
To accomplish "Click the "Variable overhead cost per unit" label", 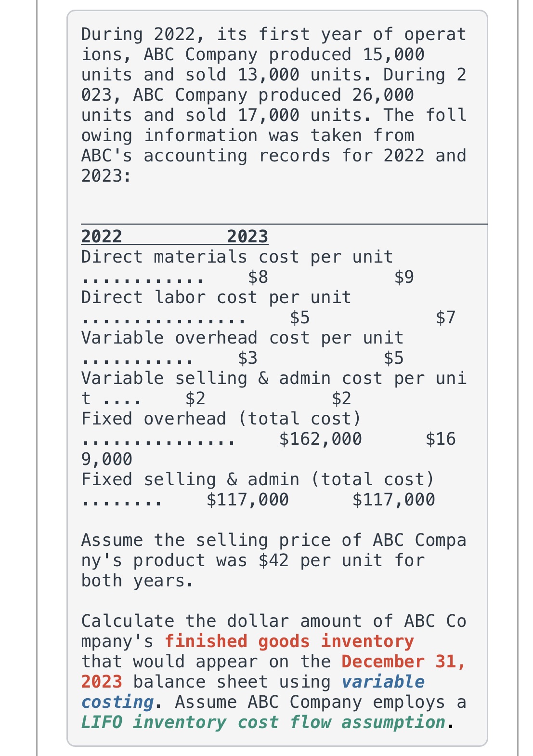I will click(x=242, y=338).
